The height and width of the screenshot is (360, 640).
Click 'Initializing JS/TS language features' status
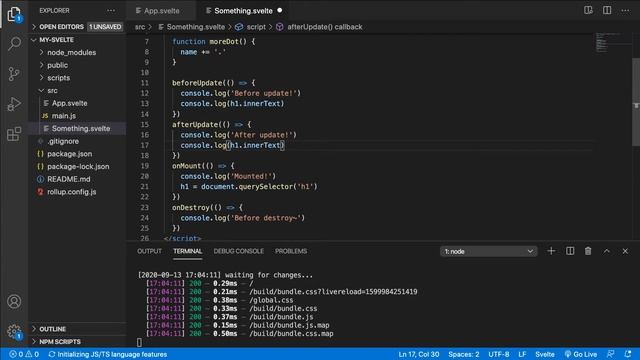108,354
